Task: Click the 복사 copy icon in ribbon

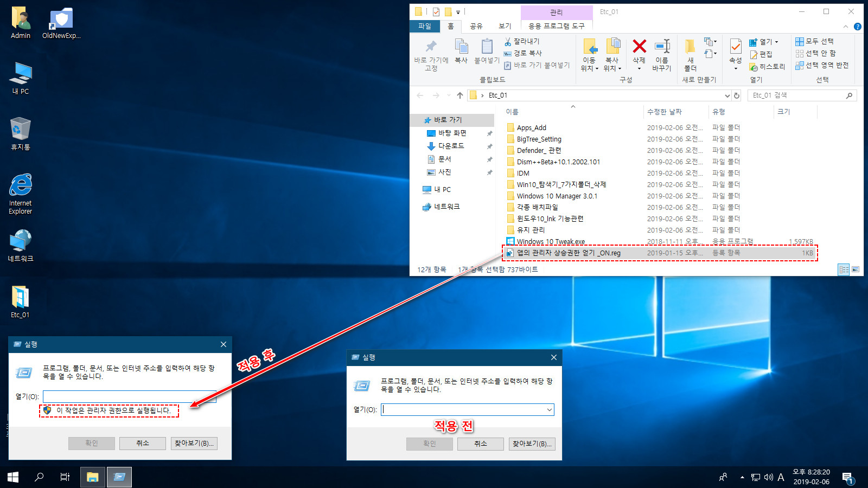Action: (x=461, y=52)
